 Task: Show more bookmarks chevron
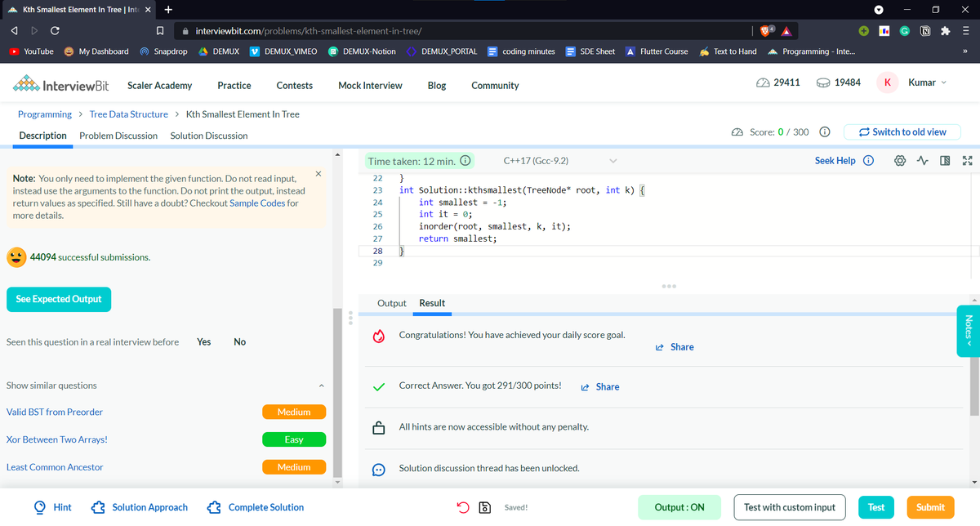point(964,51)
